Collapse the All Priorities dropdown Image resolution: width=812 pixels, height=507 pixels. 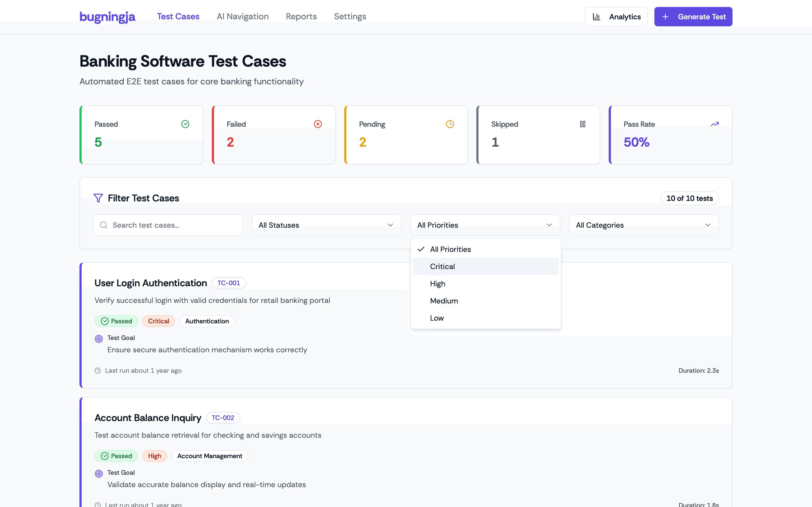point(485,225)
